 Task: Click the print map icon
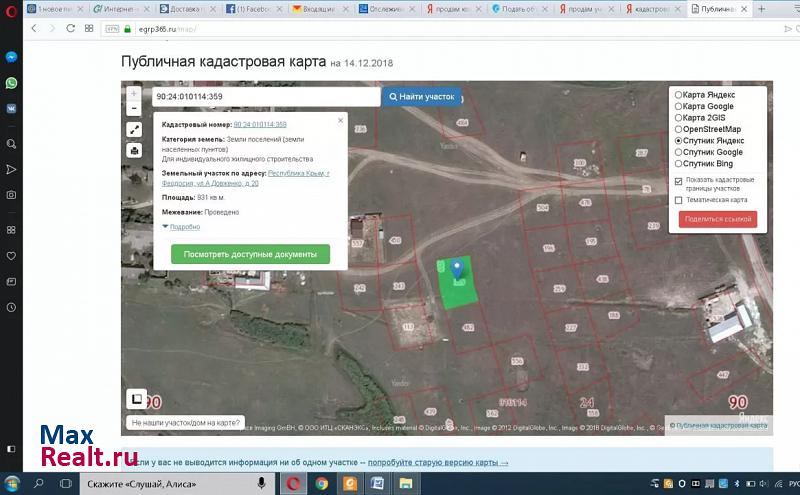[x=134, y=151]
